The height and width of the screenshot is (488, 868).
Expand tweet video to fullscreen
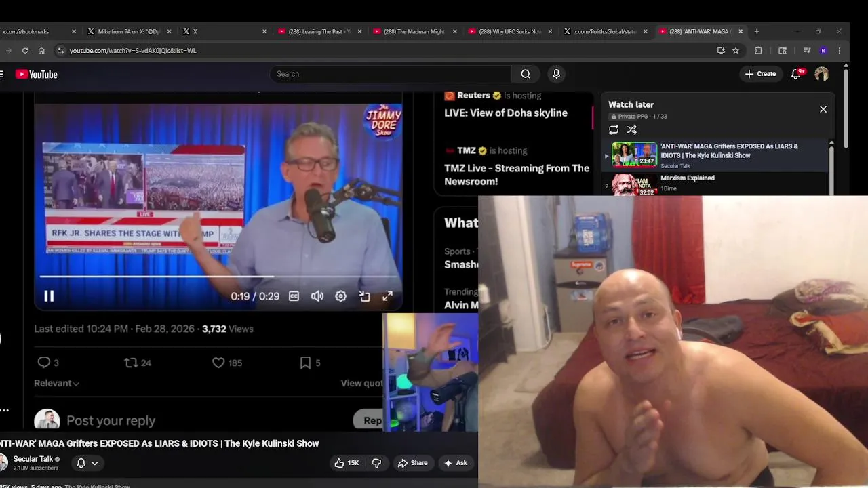coord(387,296)
